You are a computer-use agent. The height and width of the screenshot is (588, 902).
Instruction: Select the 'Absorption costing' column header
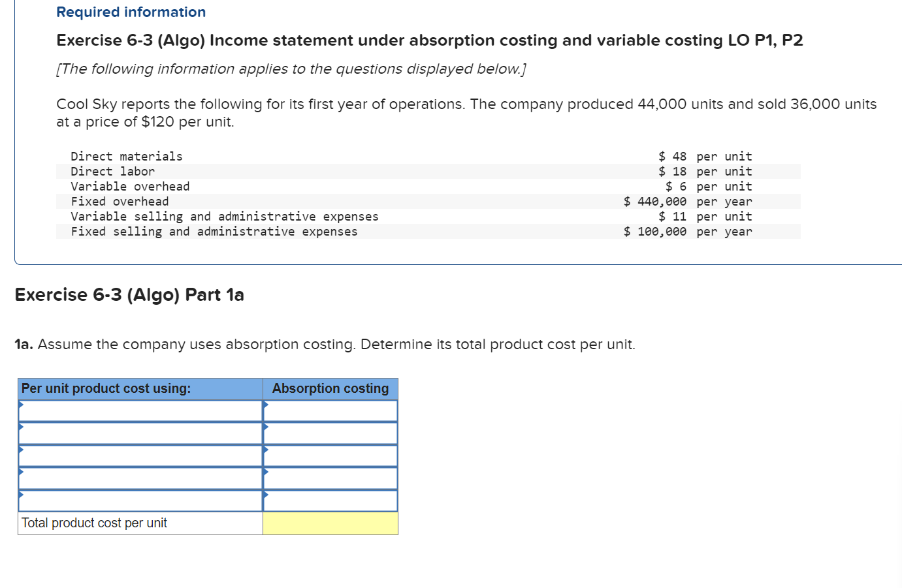(x=330, y=388)
